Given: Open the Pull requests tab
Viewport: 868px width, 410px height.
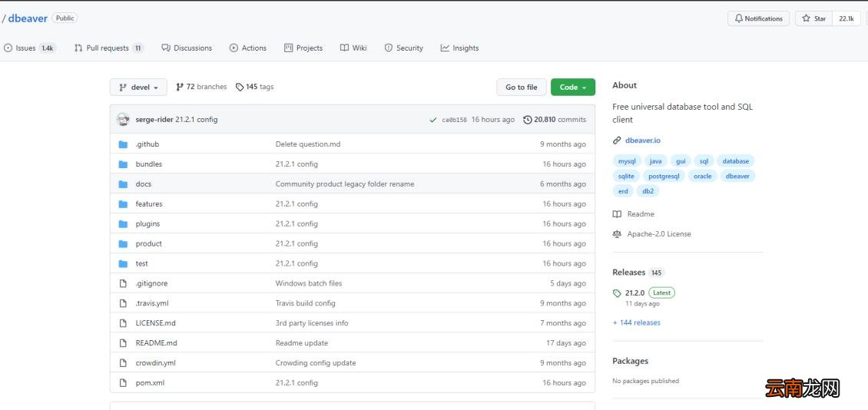Looking at the screenshot, I should point(109,48).
